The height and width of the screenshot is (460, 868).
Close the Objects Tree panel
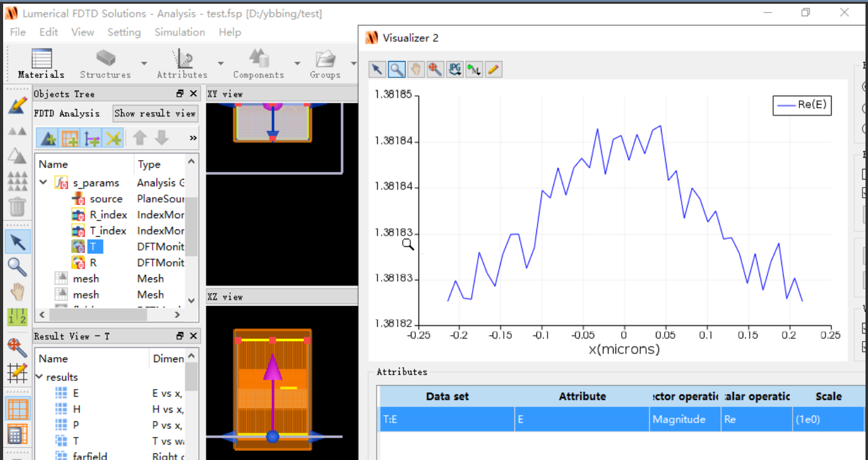tap(193, 93)
